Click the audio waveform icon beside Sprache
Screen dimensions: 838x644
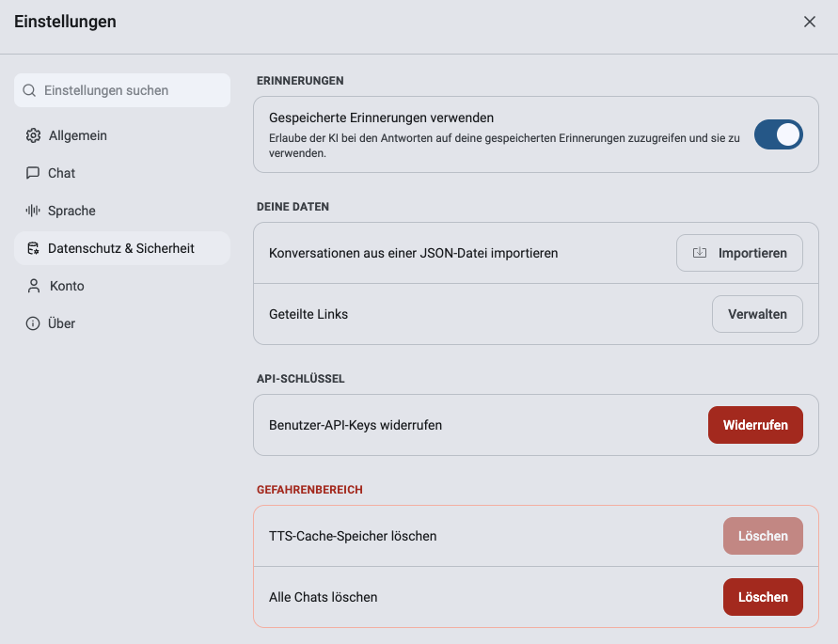coord(33,211)
